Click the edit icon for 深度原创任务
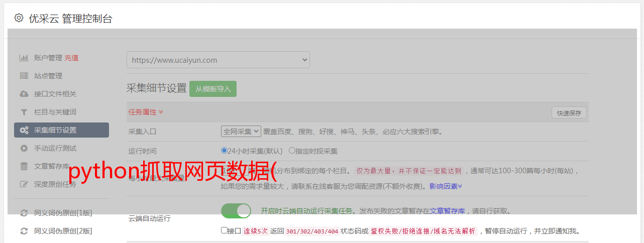 (24, 184)
